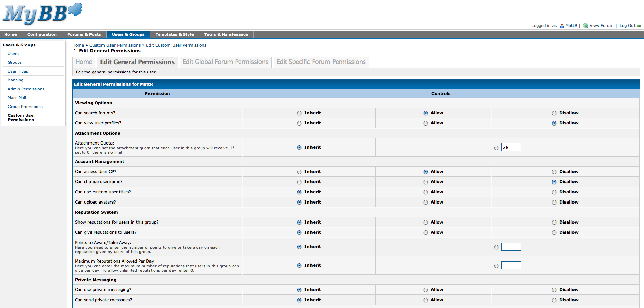Open the Banning sidebar link
The height and width of the screenshot is (308, 644).
pyautogui.click(x=16, y=80)
